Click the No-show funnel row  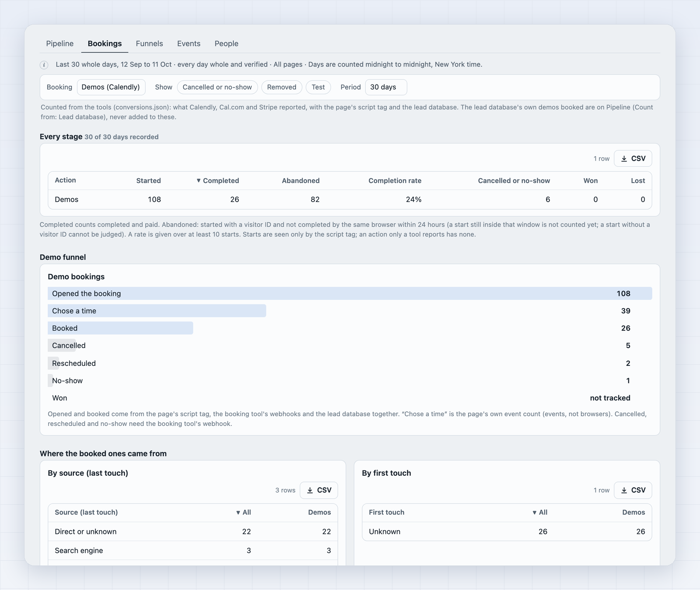pyautogui.click(x=350, y=381)
